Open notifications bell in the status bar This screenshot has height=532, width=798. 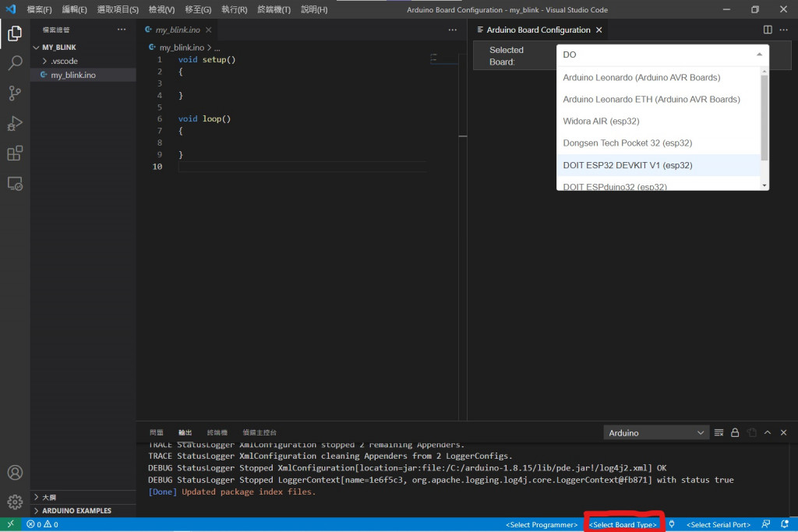tap(784, 524)
